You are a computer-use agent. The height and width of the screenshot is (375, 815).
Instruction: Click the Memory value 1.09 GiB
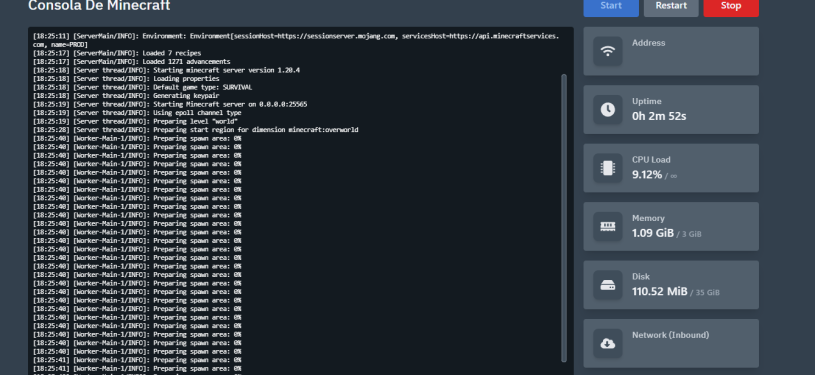pos(653,233)
